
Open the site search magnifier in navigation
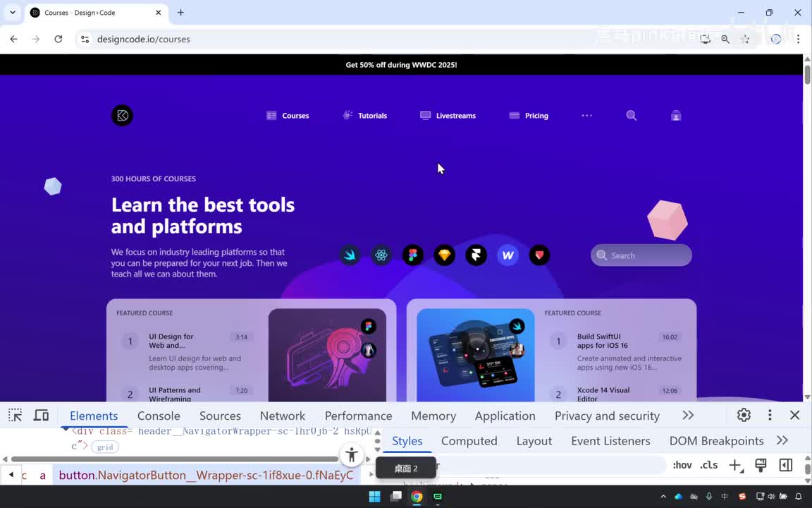coord(632,115)
